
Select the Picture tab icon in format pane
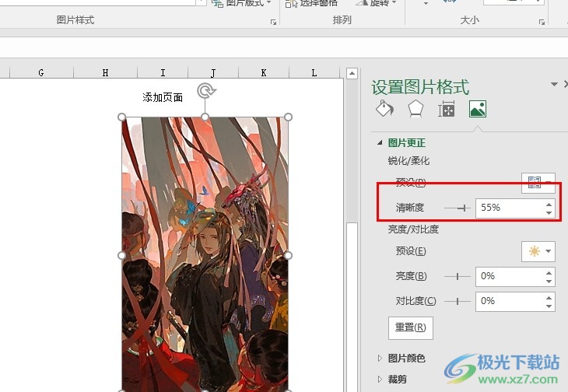pyautogui.click(x=478, y=109)
